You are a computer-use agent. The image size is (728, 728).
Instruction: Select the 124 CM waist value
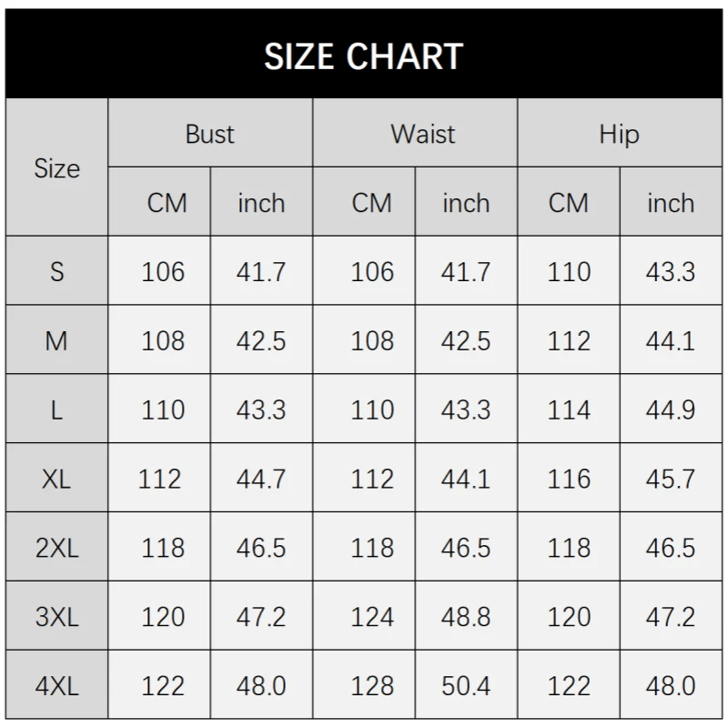point(372,617)
